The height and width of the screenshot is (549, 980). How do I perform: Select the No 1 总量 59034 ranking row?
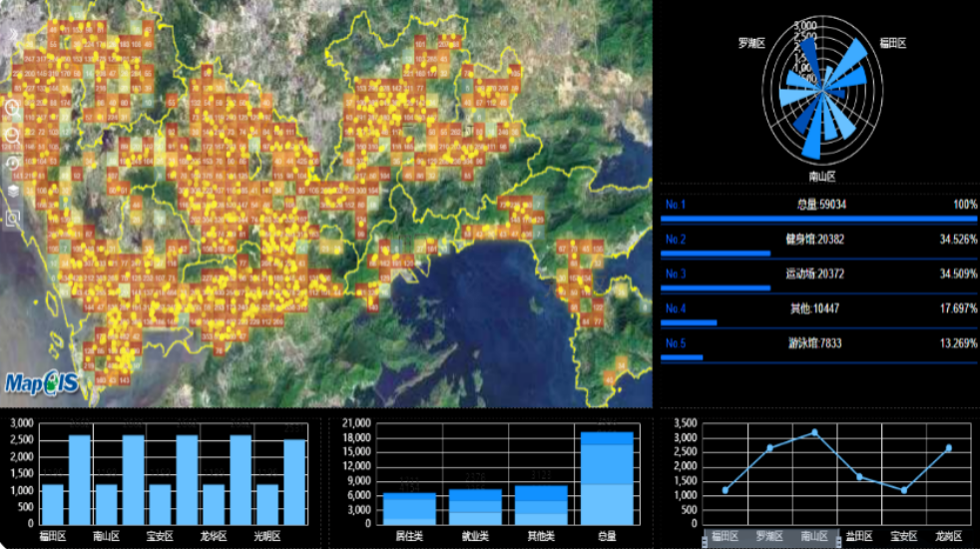[818, 210]
